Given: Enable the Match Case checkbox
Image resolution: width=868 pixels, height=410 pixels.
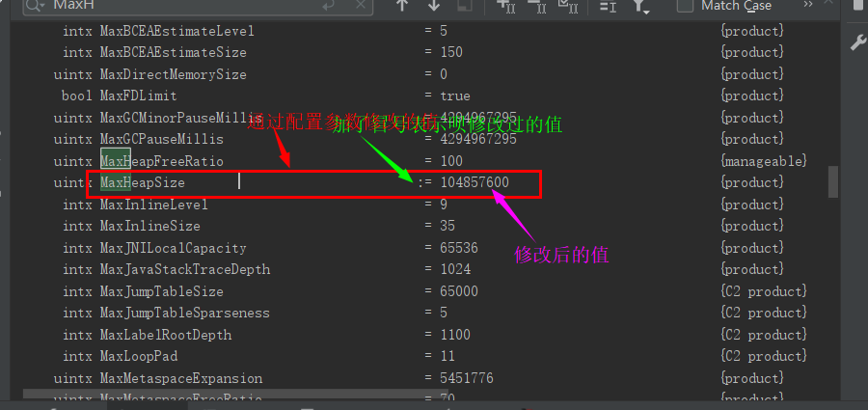Looking at the screenshot, I should coord(686,6).
